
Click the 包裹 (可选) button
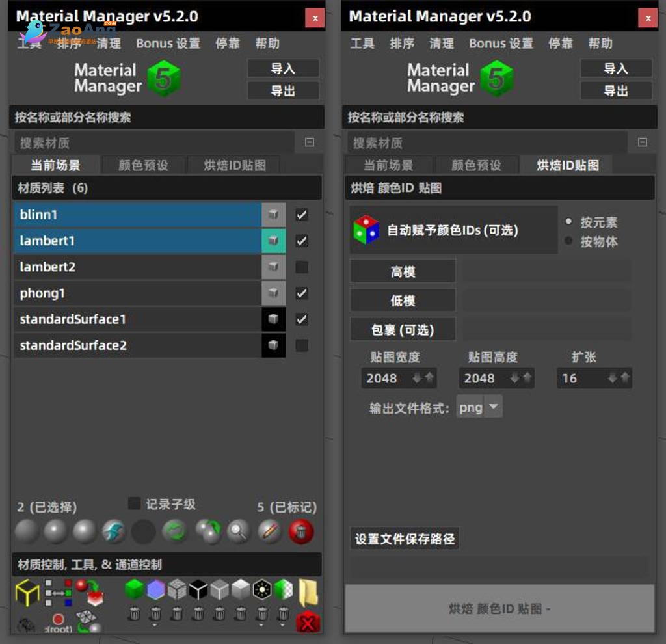point(403,330)
